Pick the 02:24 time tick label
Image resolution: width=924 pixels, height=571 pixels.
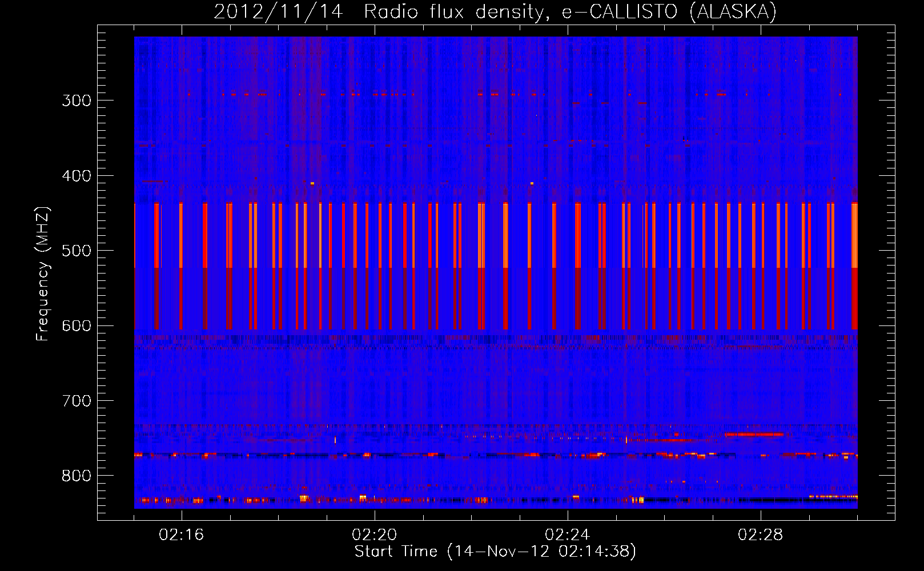pos(568,535)
